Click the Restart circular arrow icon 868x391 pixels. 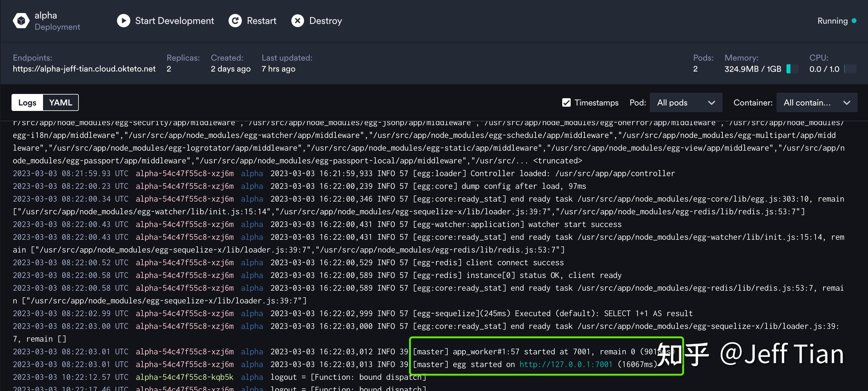pos(235,21)
